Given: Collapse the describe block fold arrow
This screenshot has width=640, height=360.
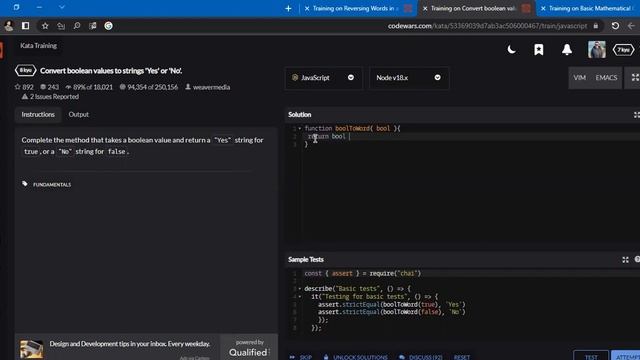Looking at the screenshot, I should coord(300,289).
